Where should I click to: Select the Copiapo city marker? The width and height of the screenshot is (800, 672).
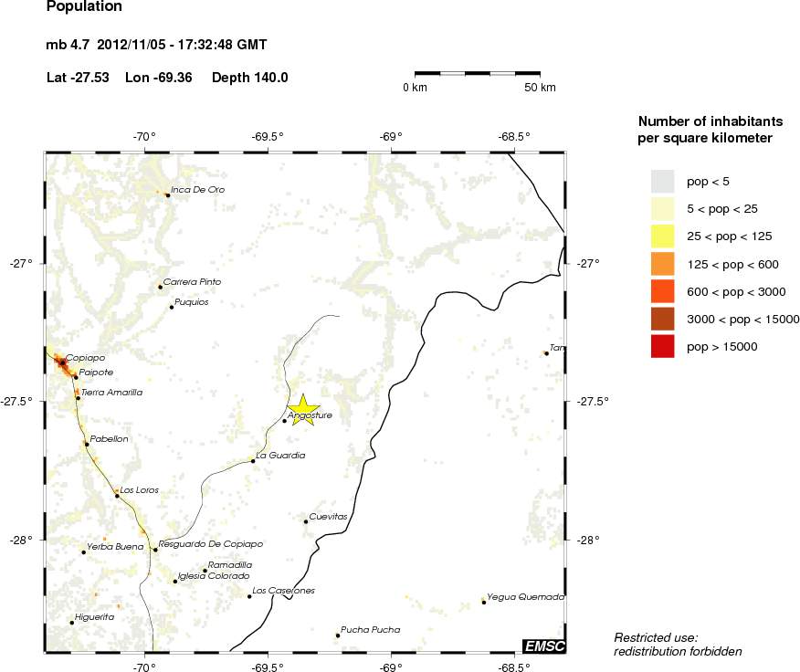(x=62, y=362)
